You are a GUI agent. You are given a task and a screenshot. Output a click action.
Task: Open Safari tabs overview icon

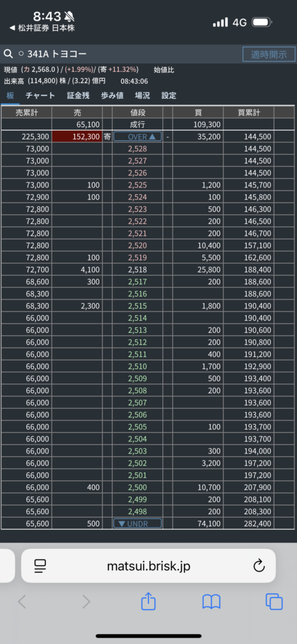click(274, 602)
